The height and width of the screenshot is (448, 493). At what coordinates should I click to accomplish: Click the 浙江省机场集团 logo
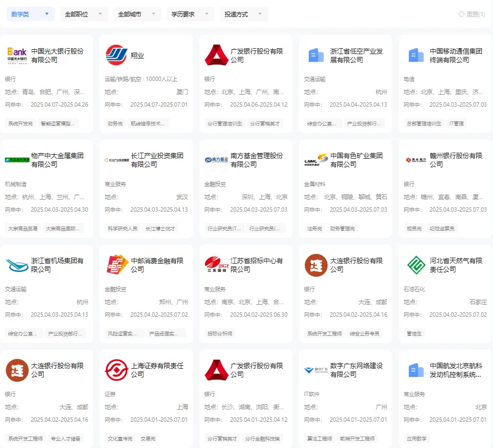(x=17, y=265)
